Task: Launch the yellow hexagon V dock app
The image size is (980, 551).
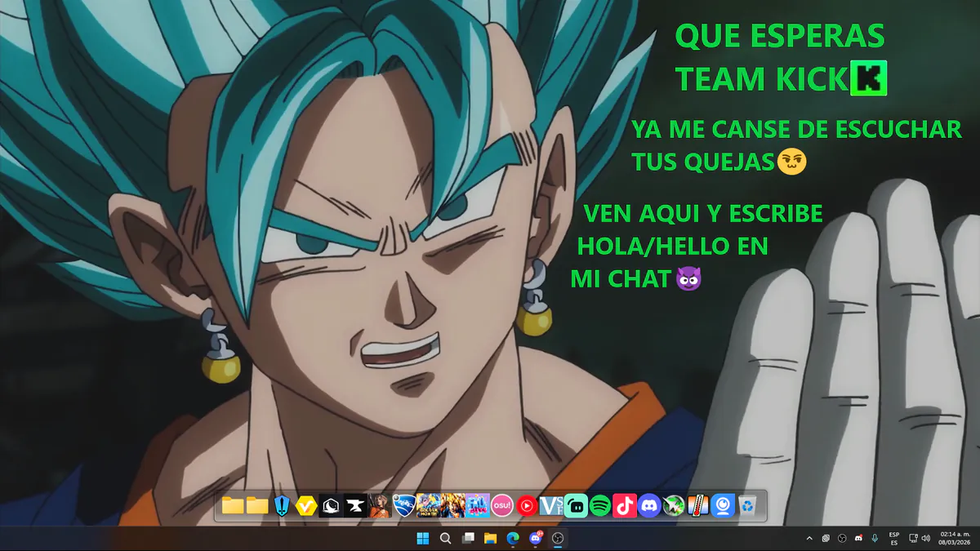Action: [306, 506]
